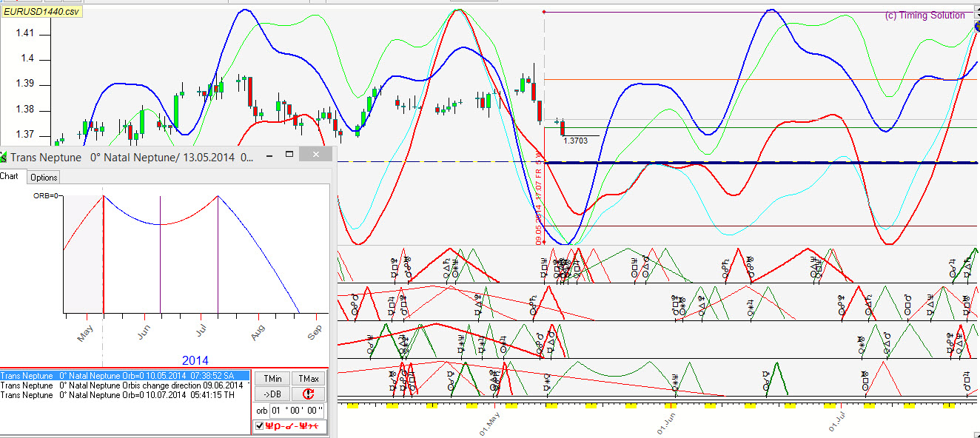Screen dimensions: 980x438
Task: Click the ->DB button
Action: pos(272,394)
